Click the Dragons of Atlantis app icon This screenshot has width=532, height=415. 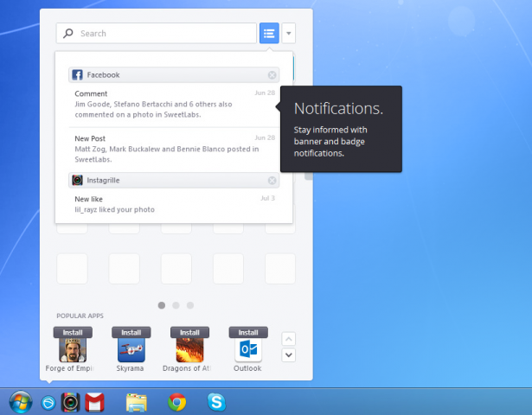189,349
